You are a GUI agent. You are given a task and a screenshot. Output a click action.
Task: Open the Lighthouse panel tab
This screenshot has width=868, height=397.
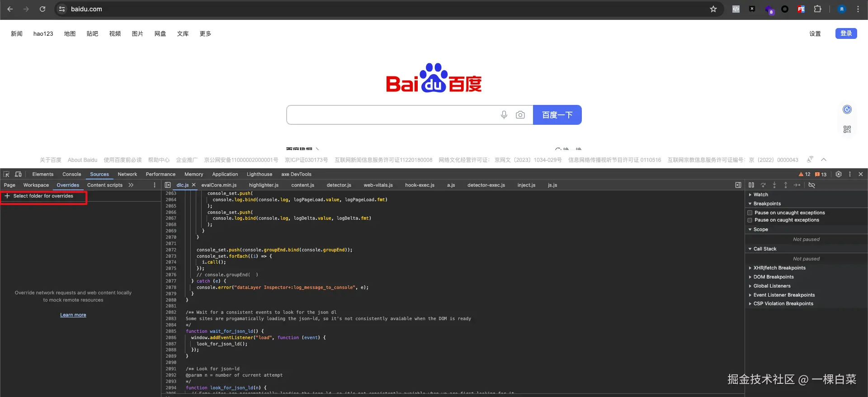point(259,174)
